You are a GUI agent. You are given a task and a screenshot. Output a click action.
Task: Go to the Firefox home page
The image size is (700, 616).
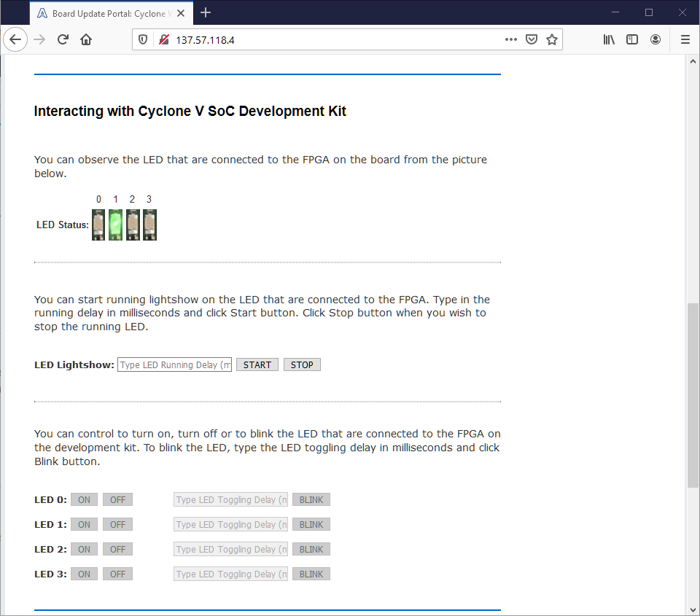tap(86, 39)
